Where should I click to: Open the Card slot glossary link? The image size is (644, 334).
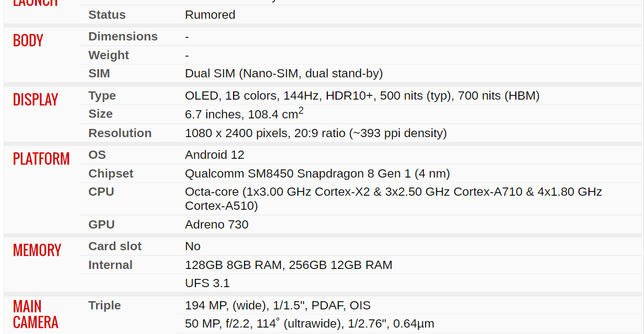(115, 246)
